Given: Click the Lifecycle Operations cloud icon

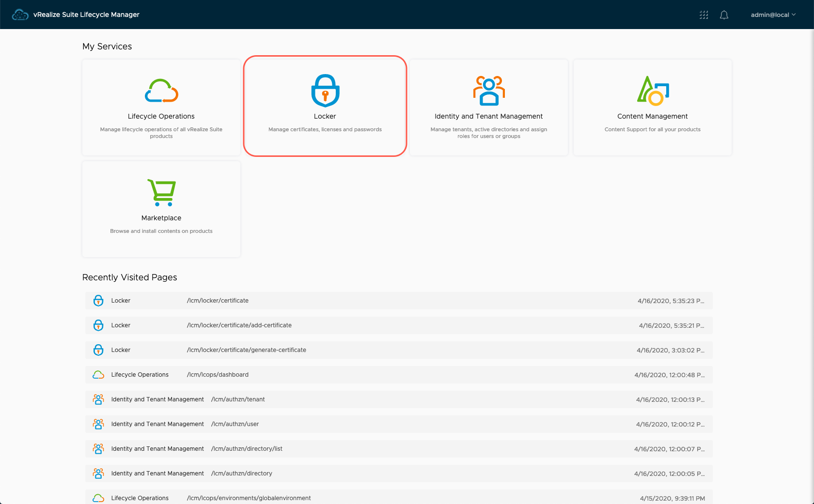Looking at the screenshot, I should [161, 91].
